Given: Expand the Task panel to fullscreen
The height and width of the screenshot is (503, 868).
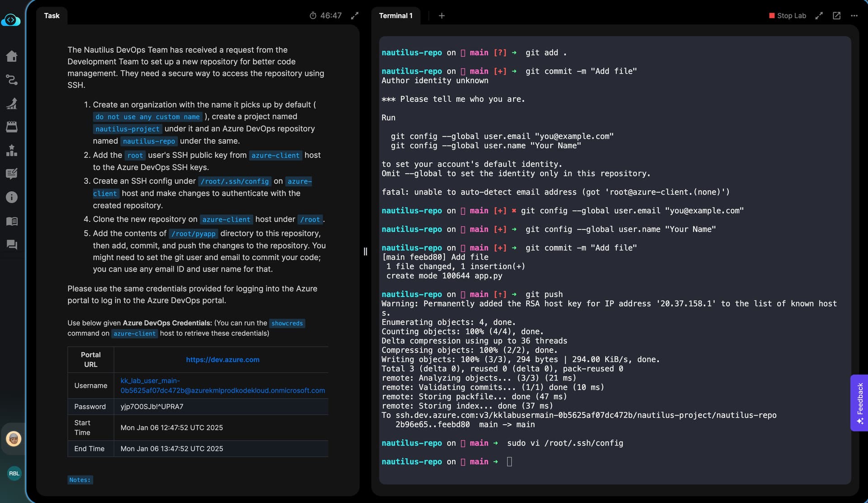Looking at the screenshot, I should pos(355,16).
